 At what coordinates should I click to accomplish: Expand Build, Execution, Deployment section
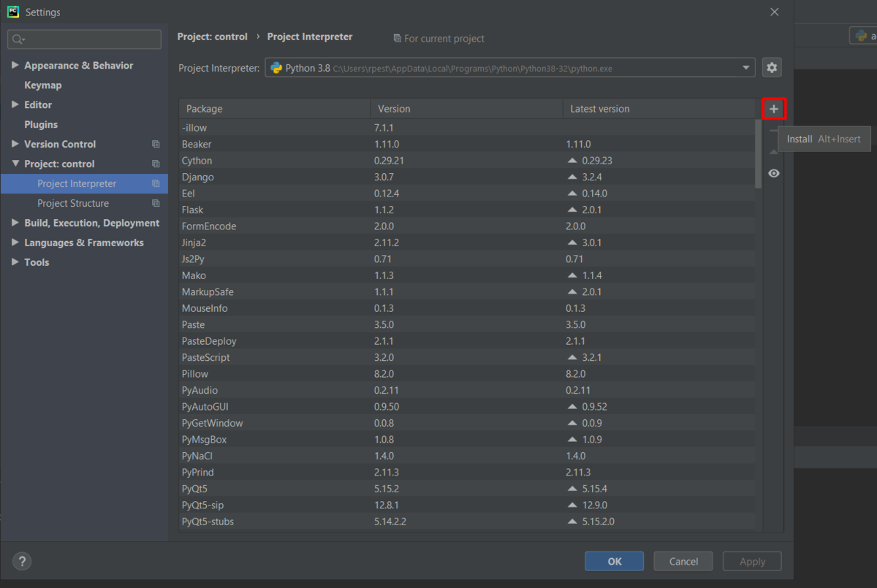pyautogui.click(x=15, y=223)
